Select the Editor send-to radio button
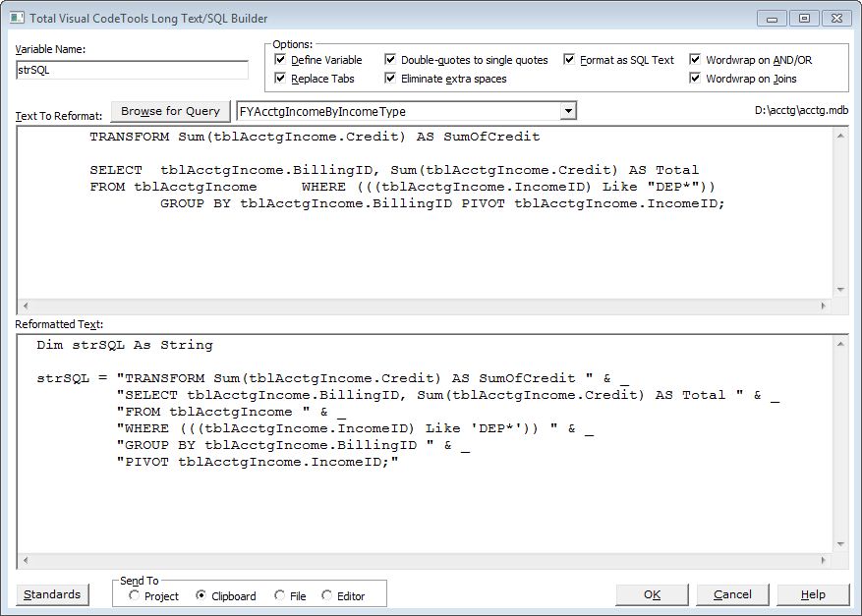 tap(327, 595)
